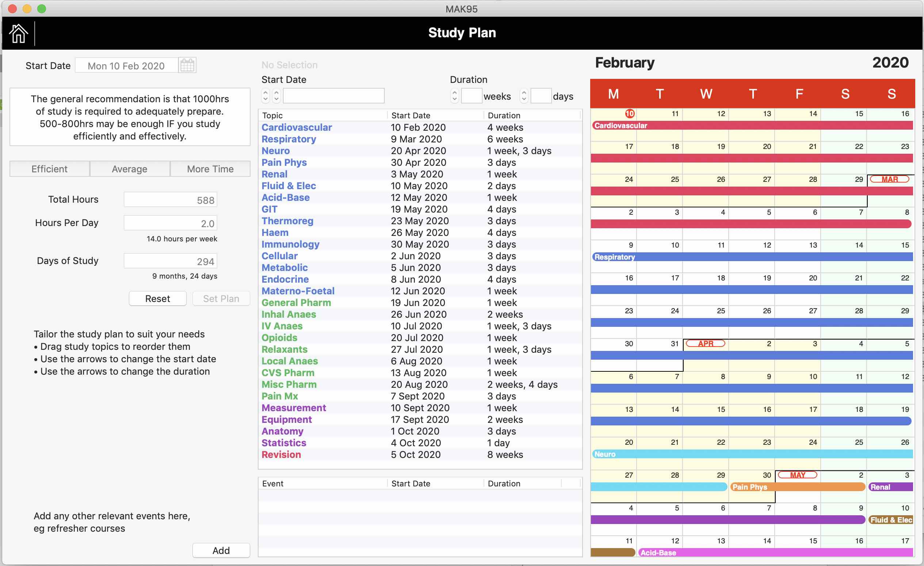Click the Hours Per Day field
This screenshot has width=924, height=566.
(171, 223)
